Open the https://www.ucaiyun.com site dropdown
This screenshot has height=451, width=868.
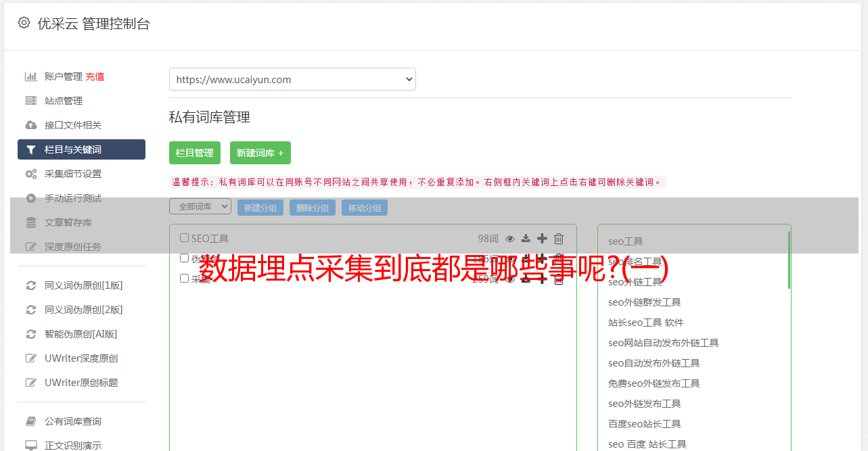click(292, 79)
